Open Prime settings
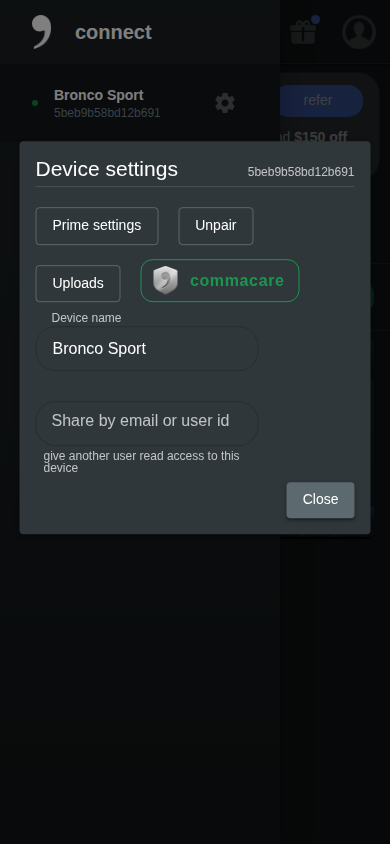The height and width of the screenshot is (844, 390). pyautogui.click(x=97, y=226)
